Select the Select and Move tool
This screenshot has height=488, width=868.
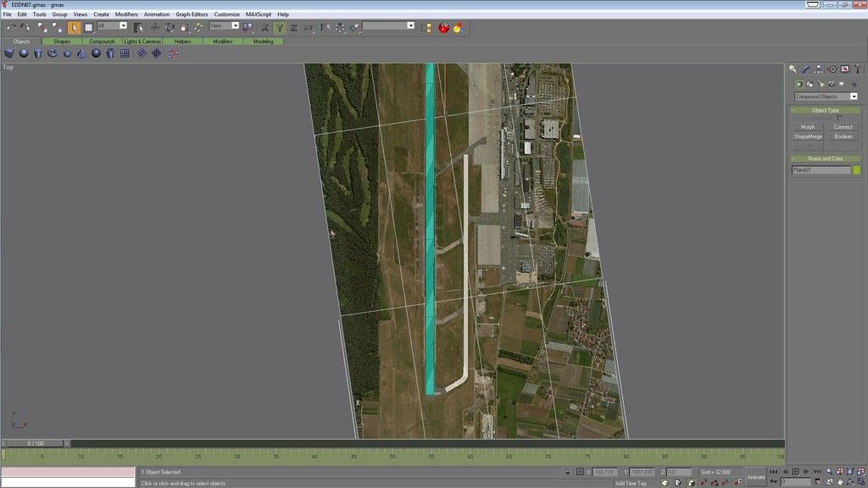[153, 26]
